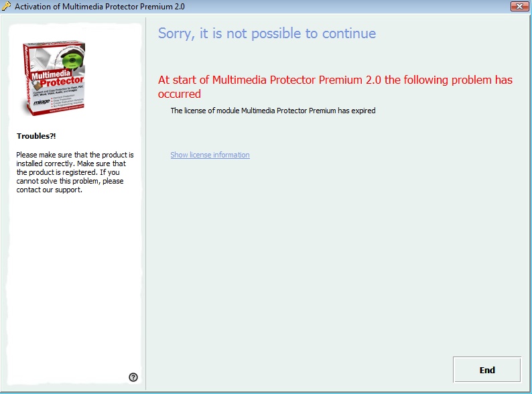Open help via the question mark icon
Viewport: 532px width, 394px height.
133,377
